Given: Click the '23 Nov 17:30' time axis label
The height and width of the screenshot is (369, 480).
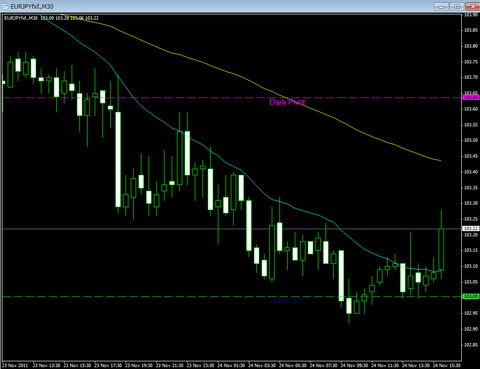Looking at the screenshot, I should (108, 365).
